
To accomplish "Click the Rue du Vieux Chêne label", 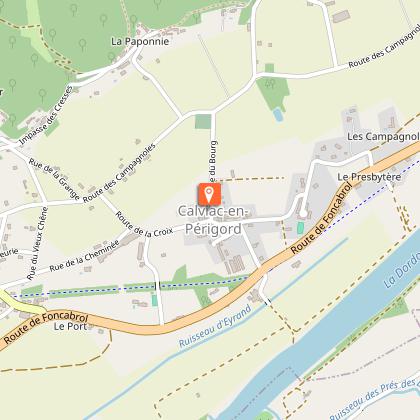I will (x=37, y=244).
